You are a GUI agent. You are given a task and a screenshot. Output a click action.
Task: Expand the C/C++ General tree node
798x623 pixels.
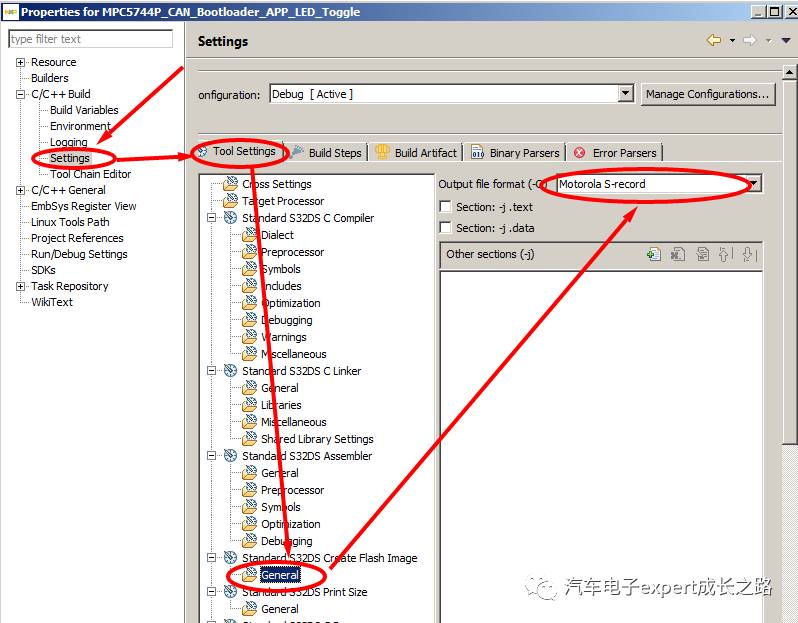20,190
